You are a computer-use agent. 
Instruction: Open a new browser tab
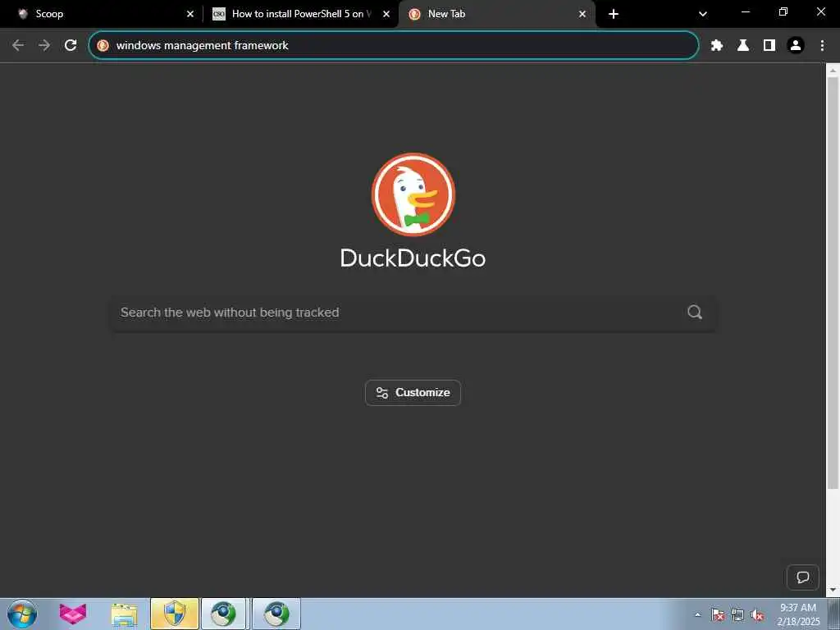click(x=614, y=14)
